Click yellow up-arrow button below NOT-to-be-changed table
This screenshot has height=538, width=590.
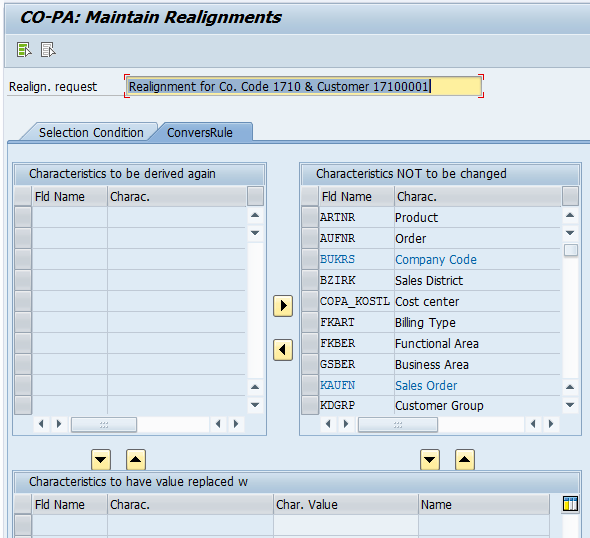click(465, 459)
